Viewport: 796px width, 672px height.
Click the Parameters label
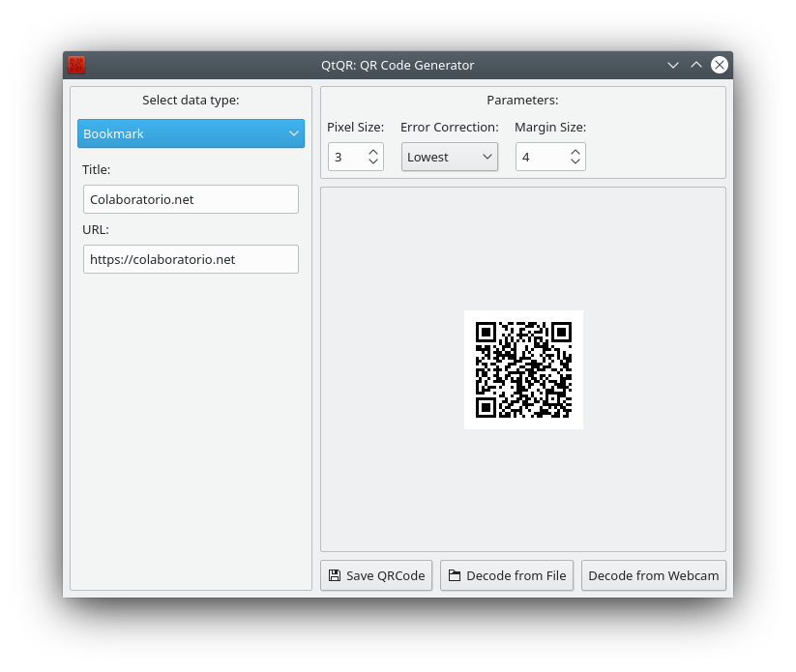522,101
